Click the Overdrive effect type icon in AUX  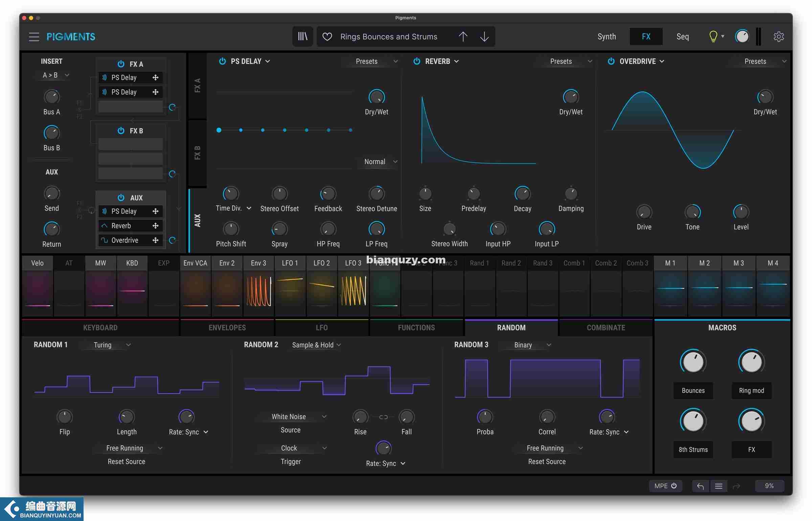(x=105, y=240)
